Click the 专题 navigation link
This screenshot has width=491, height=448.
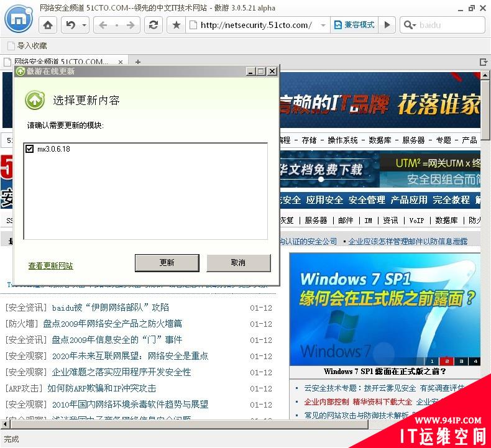click(x=444, y=140)
